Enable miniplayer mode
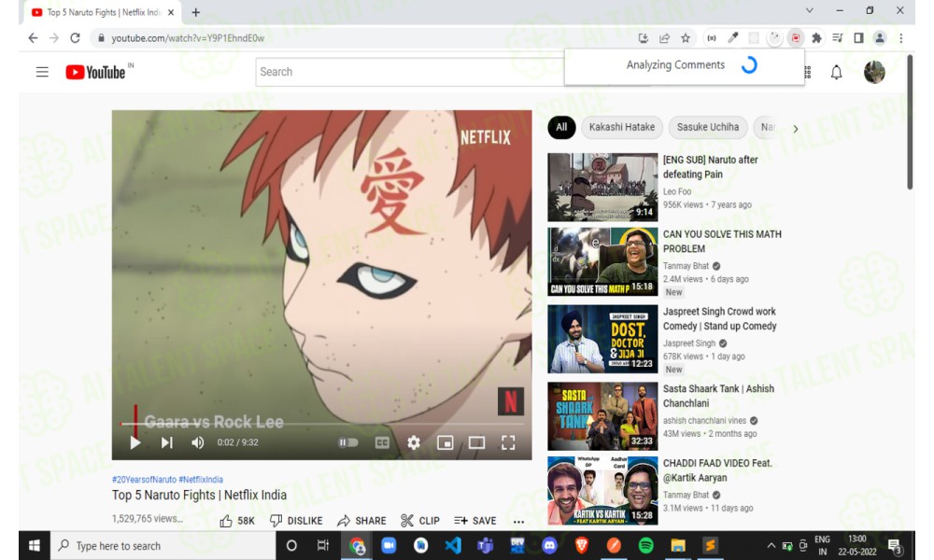 [445, 442]
